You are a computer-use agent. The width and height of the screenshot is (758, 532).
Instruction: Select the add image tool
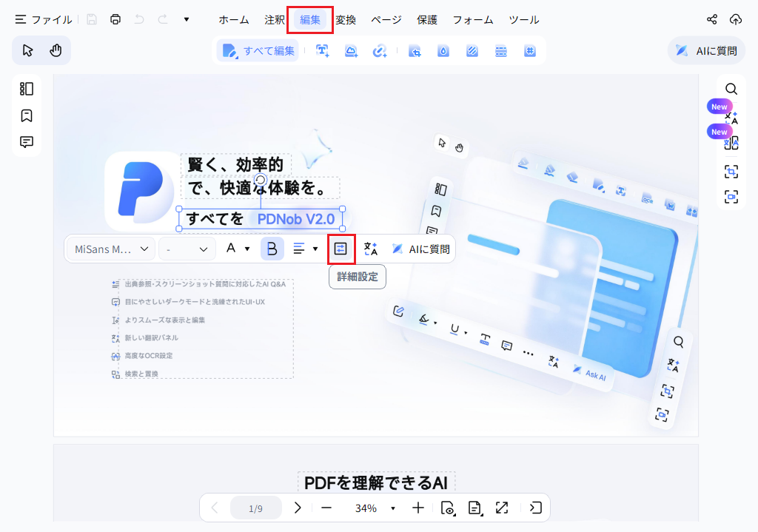pyautogui.click(x=351, y=51)
